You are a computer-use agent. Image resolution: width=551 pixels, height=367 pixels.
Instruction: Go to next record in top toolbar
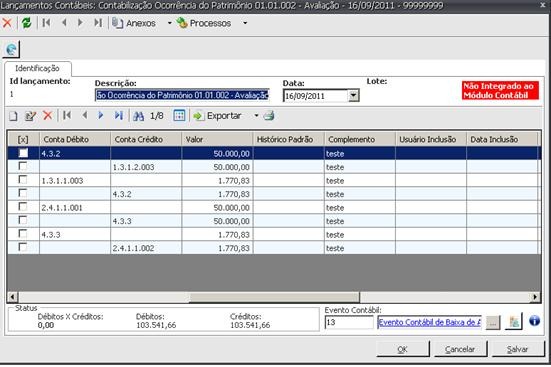(x=80, y=23)
